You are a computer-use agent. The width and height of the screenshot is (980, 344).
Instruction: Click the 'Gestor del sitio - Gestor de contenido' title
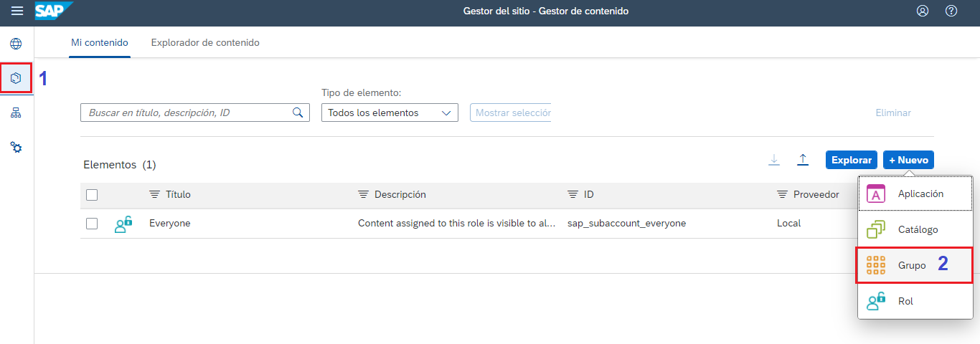(x=546, y=11)
